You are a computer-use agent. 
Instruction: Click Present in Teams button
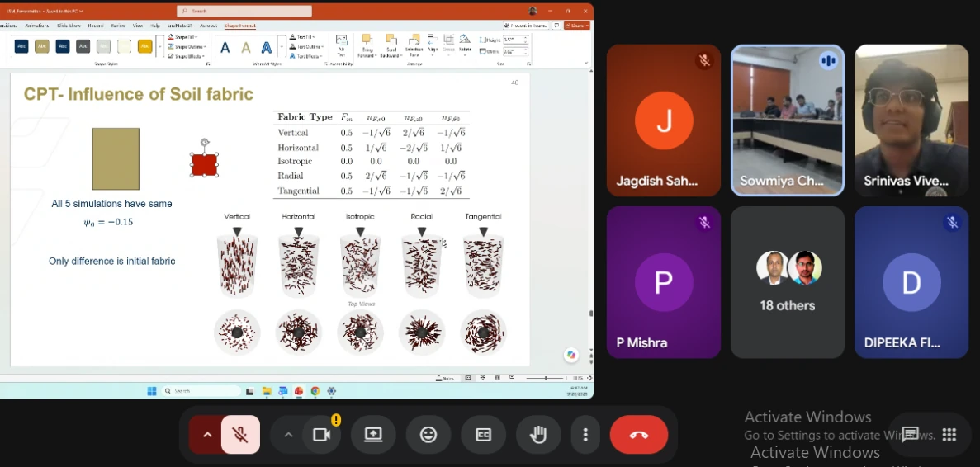coord(526,26)
